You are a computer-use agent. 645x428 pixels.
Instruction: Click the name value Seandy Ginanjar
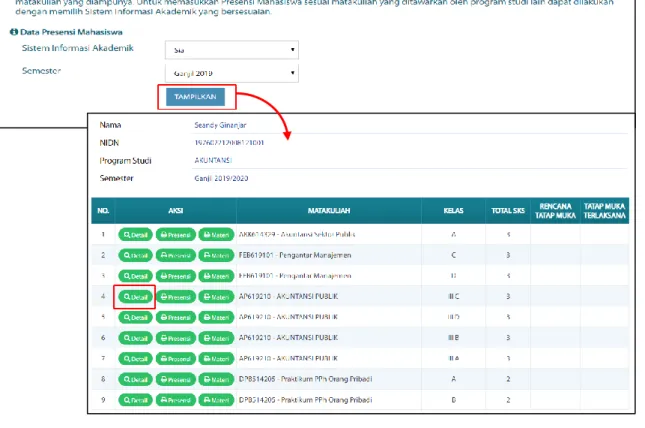click(220, 125)
